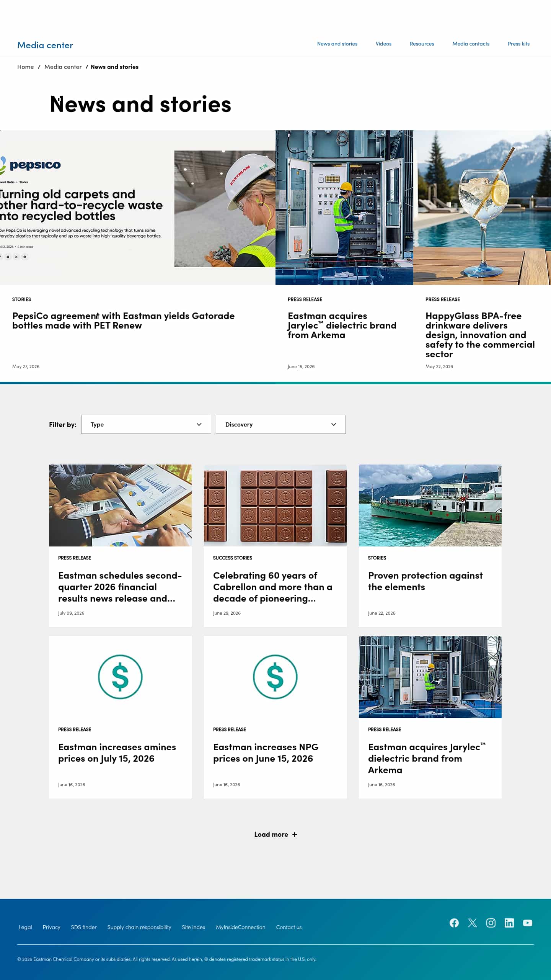Viewport: 551px width, 980px height.
Task: Click dollar sign icon on NPG prices card
Action: pyautogui.click(x=275, y=677)
